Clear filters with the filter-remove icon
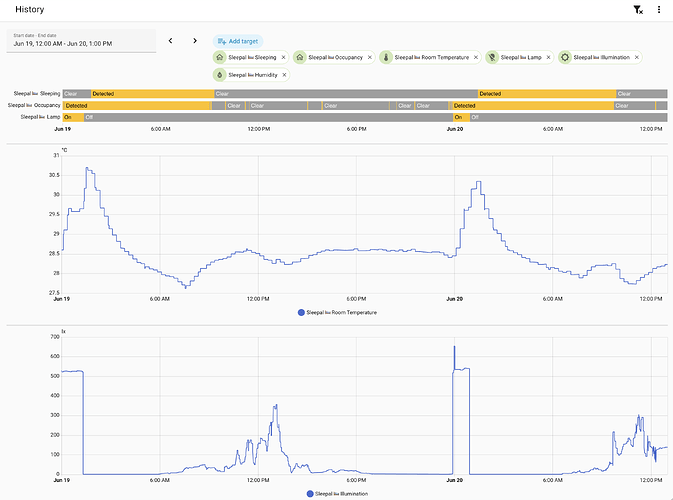Viewport: 673px width, 500px height. [x=638, y=9]
